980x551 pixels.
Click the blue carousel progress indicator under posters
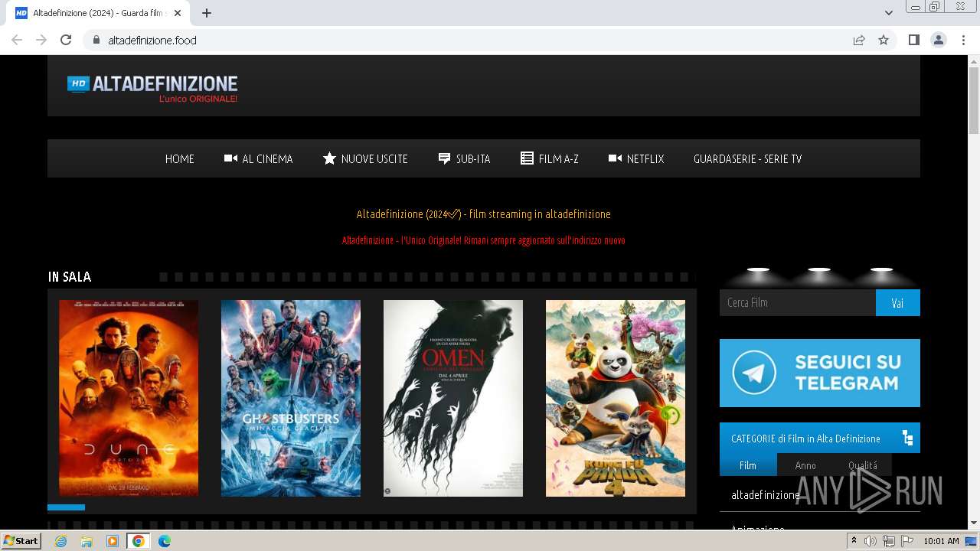click(x=66, y=507)
